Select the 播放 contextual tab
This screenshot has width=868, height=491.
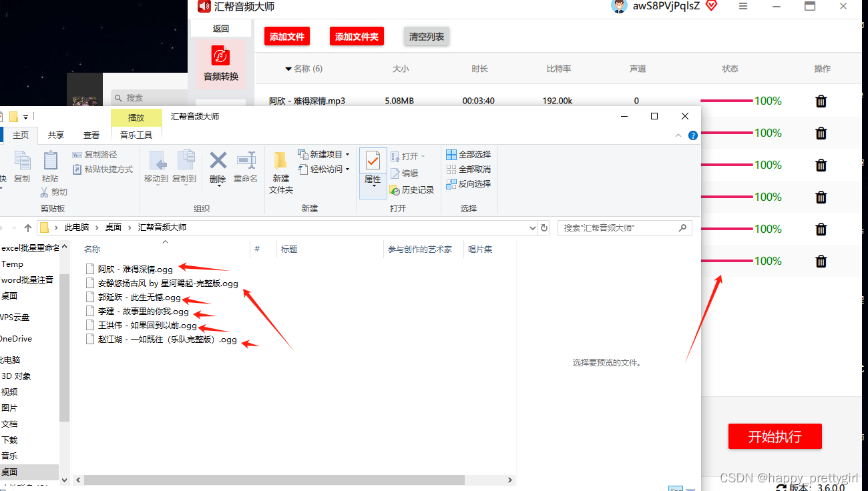pyautogui.click(x=136, y=117)
